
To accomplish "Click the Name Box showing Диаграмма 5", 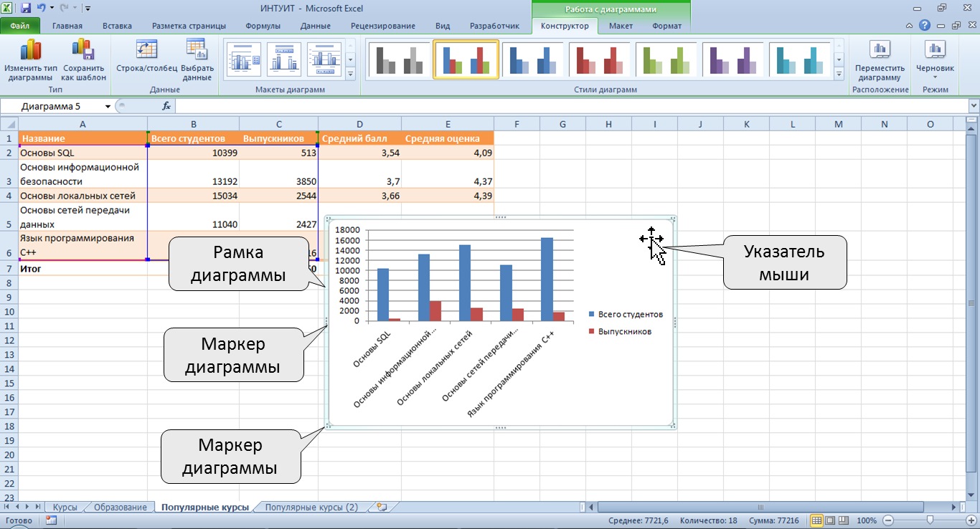I will pyautogui.click(x=56, y=106).
